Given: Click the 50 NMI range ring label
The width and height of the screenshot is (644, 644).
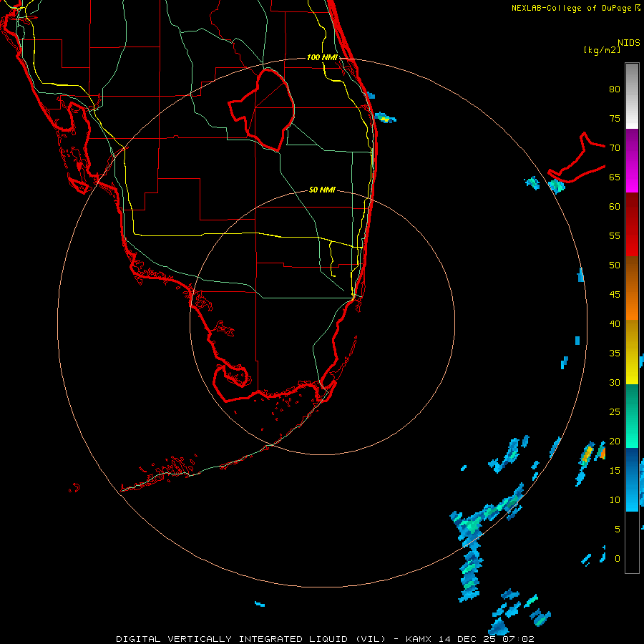Looking at the screenshot, I should coord(322,190).
